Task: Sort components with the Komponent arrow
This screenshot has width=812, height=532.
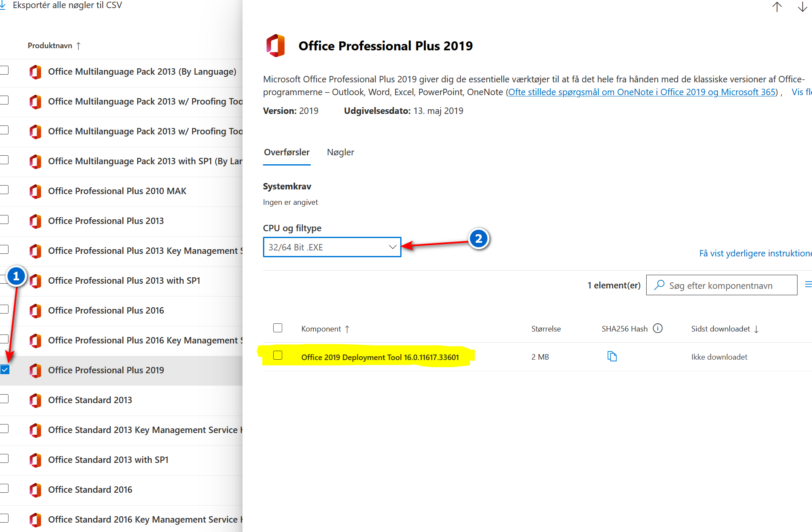Action: point(347,329)
